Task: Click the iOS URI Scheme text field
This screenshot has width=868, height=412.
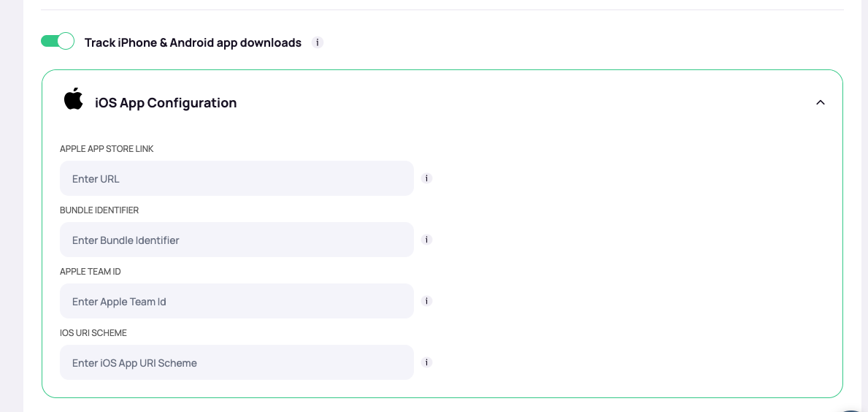Action: (237, 362)
